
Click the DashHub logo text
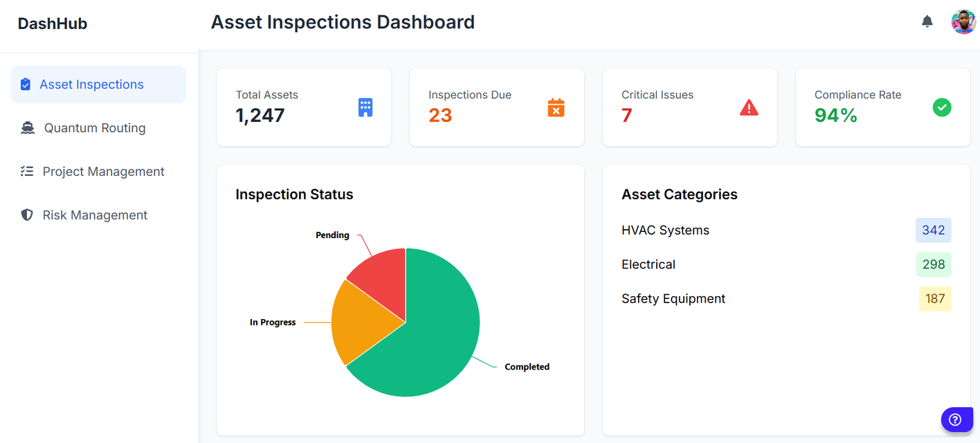coord(53,23)
